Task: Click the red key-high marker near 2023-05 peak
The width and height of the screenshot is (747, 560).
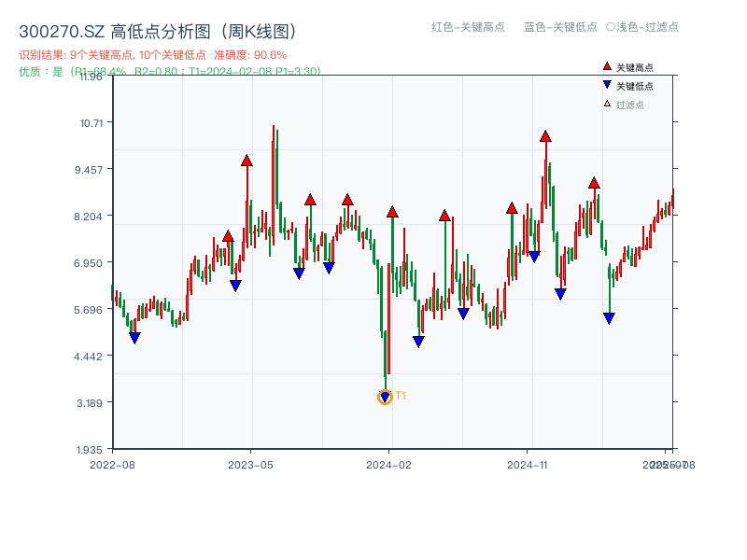Action: coord(245,161)
